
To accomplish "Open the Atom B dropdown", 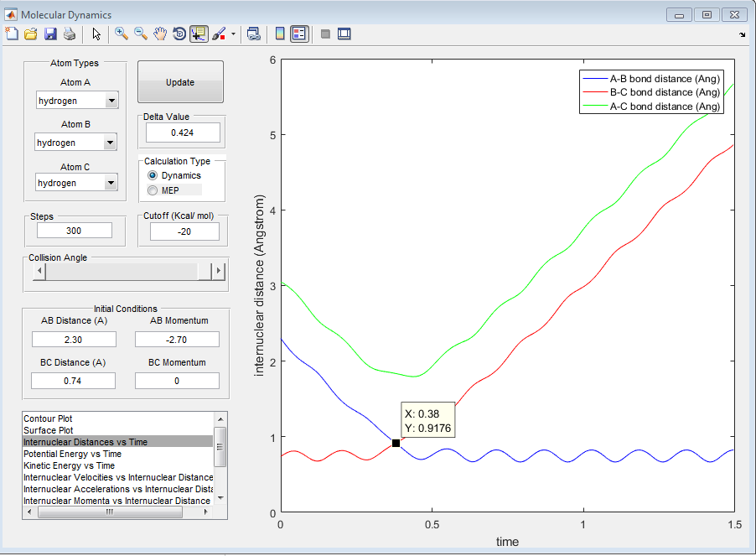I will tap(109, 143).
